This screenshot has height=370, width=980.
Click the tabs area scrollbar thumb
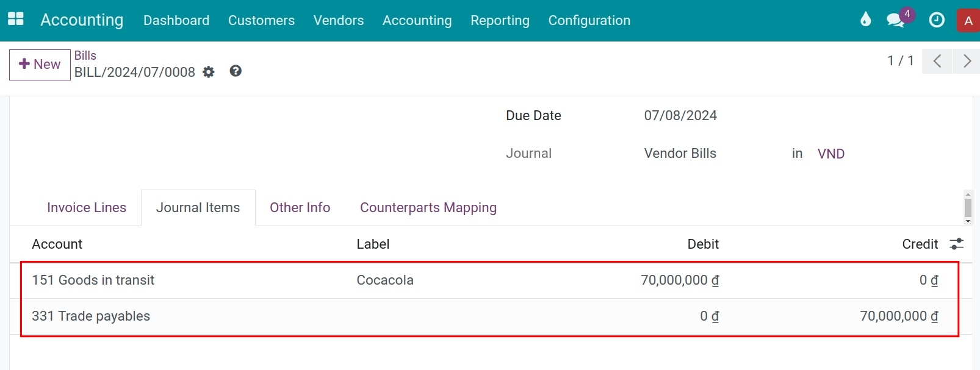[x=968, y=207]
